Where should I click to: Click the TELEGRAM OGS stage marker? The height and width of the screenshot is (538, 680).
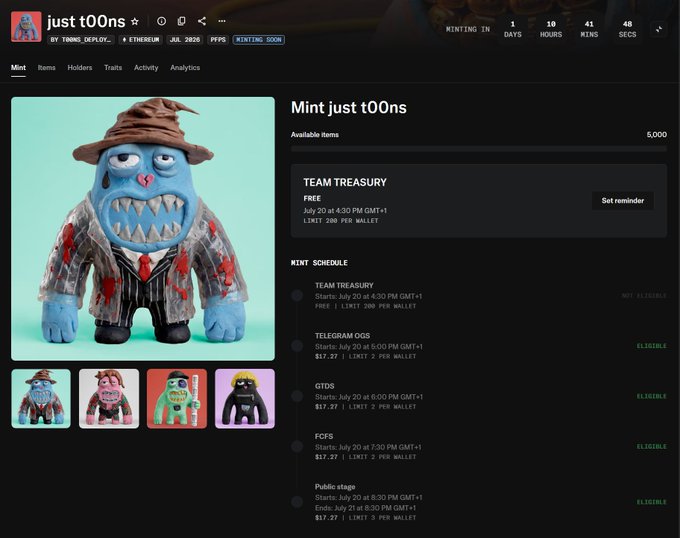pyautogui.click(x=297, y=346)
